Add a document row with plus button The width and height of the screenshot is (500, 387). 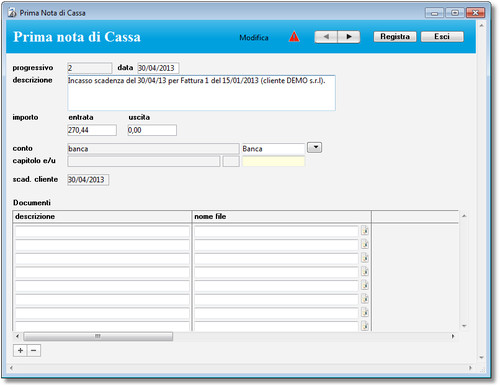pyautogui.click(x=20, y=350)
